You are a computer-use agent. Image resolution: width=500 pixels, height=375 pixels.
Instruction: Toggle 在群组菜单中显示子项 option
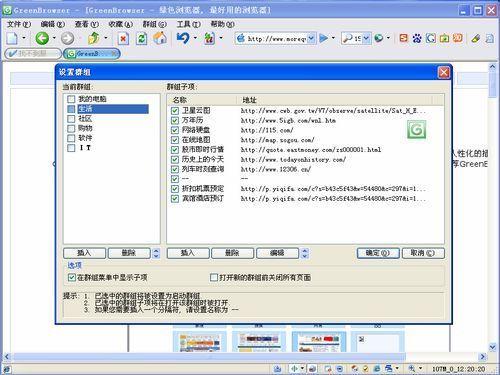pos(72,277)
